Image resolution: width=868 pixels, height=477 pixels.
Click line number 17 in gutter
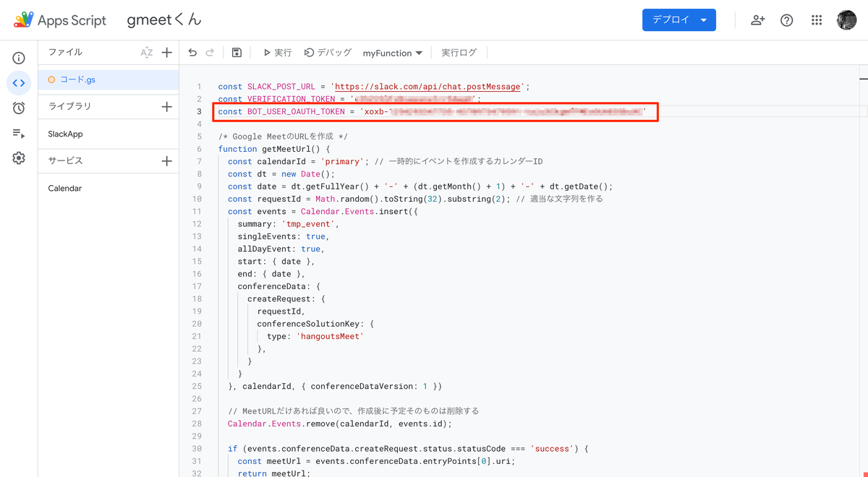tap(197, 286)
